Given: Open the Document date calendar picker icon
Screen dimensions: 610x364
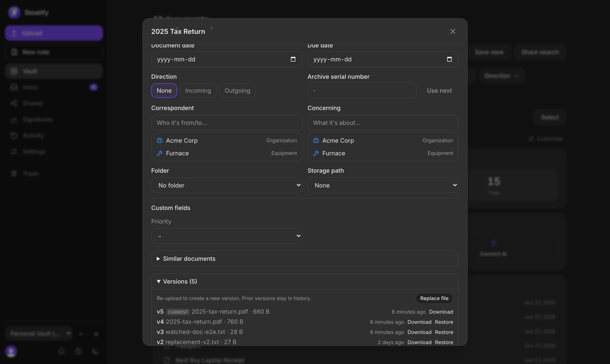Looking at the screenshot, I should 293,59.
